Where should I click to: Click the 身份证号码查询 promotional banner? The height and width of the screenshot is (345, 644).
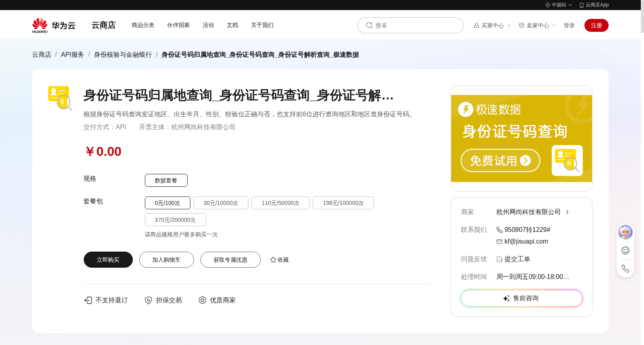[x=522, y=138]
